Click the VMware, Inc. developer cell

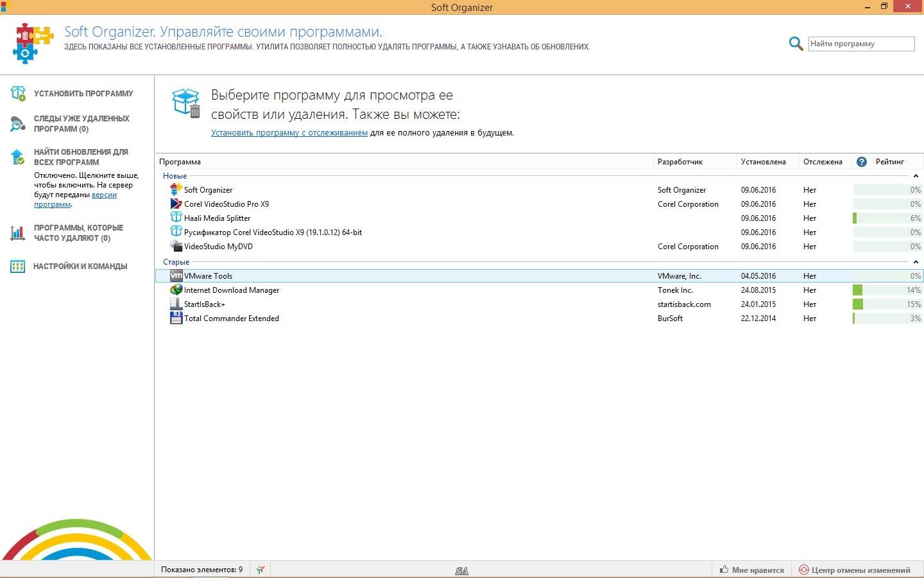(x=680, y=276)
